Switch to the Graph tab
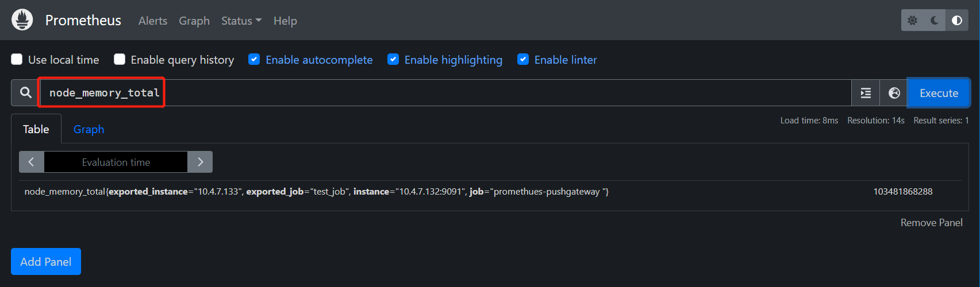 [x=89, y=129]
